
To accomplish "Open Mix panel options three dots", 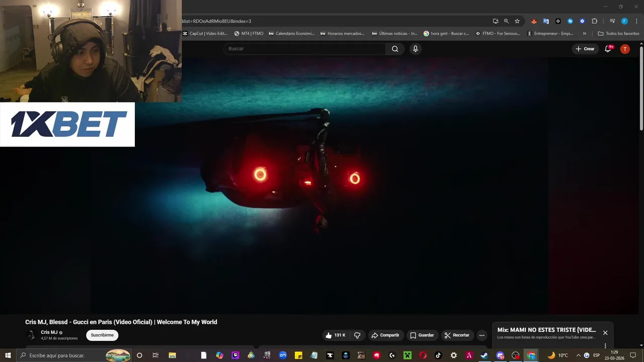I will coord(605,346).
